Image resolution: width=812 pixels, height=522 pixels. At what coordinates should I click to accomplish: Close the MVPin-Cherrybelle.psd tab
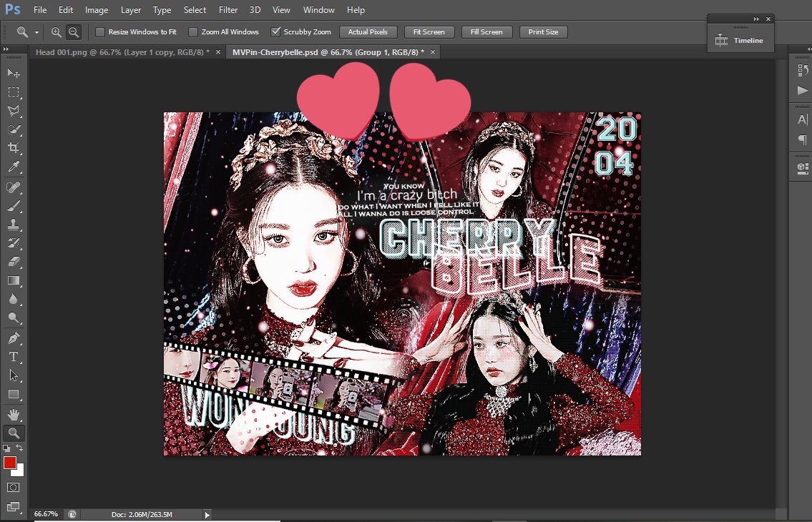pos(432,51)
